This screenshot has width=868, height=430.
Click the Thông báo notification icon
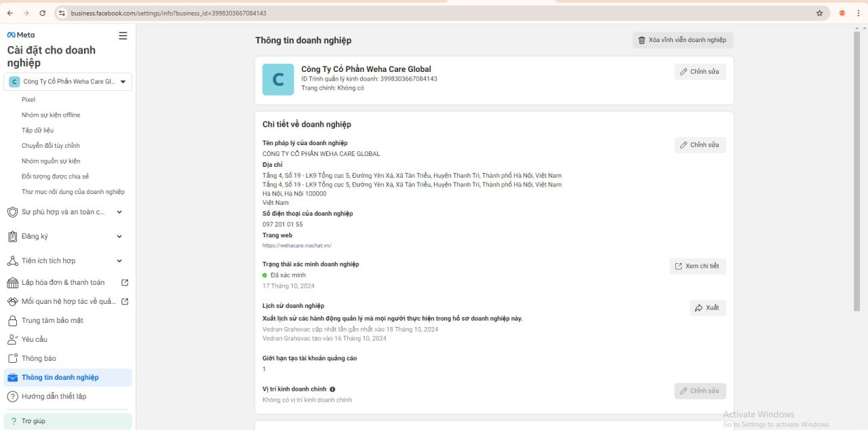(x=12, y=359)
